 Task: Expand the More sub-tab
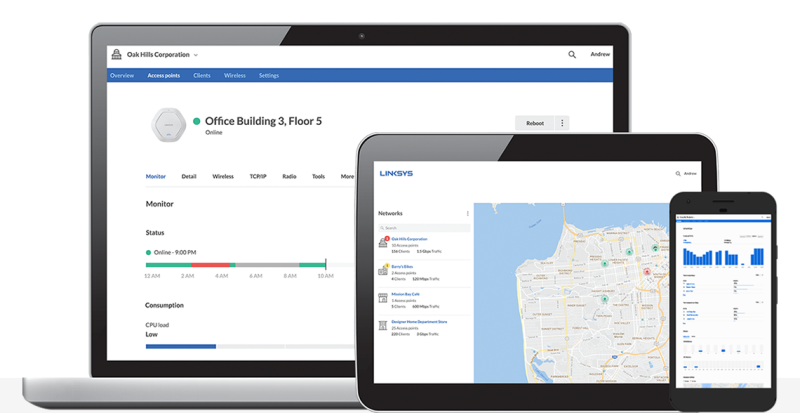tap(347, 177)
